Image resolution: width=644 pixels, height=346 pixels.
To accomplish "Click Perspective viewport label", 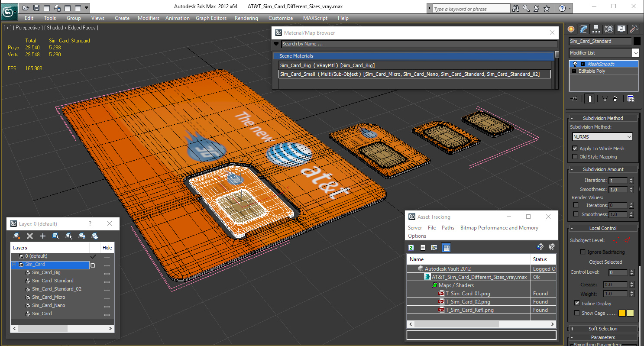I will coord(28,28).
